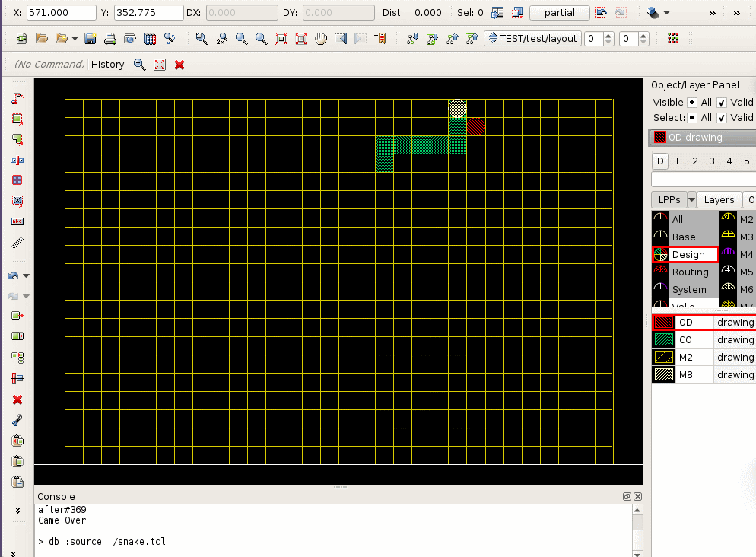Open the paint bucket dropdown arrow
Screen dimensions: 756x557
[x=667, y=12]
